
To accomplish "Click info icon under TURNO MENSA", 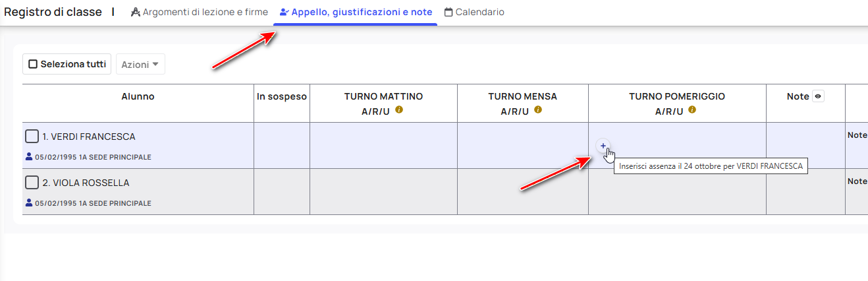I will (x=538, y=110).
